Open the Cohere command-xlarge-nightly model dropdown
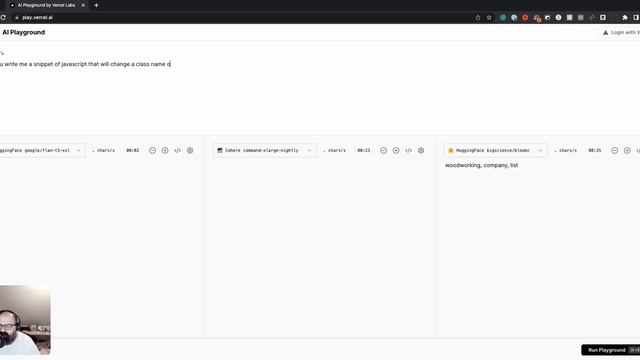This screenshot has height=360, width=640. pyautogui.click(x=264, y=151)
